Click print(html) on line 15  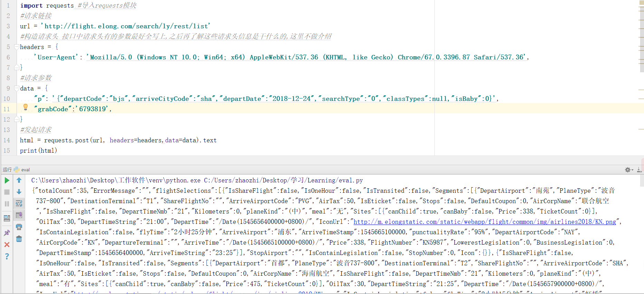(x=39, y=151)
